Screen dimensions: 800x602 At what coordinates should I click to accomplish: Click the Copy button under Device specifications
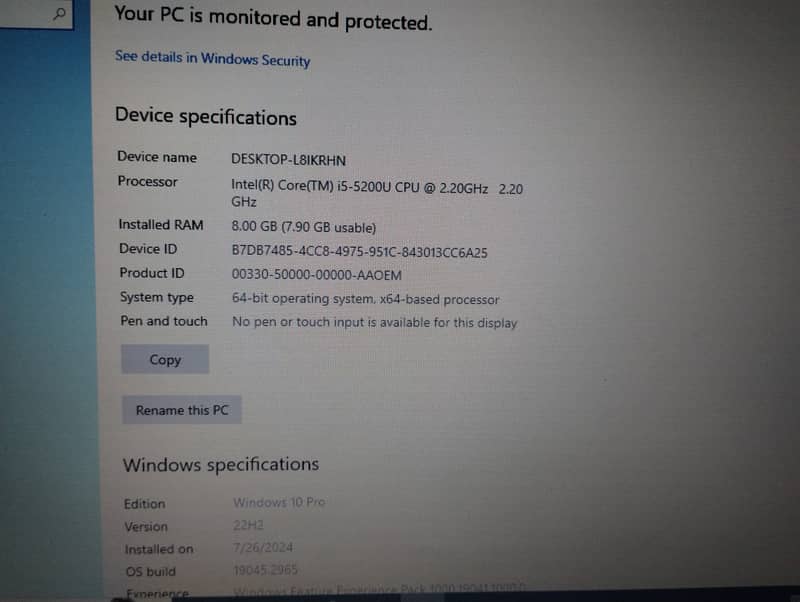click(165, 359)
